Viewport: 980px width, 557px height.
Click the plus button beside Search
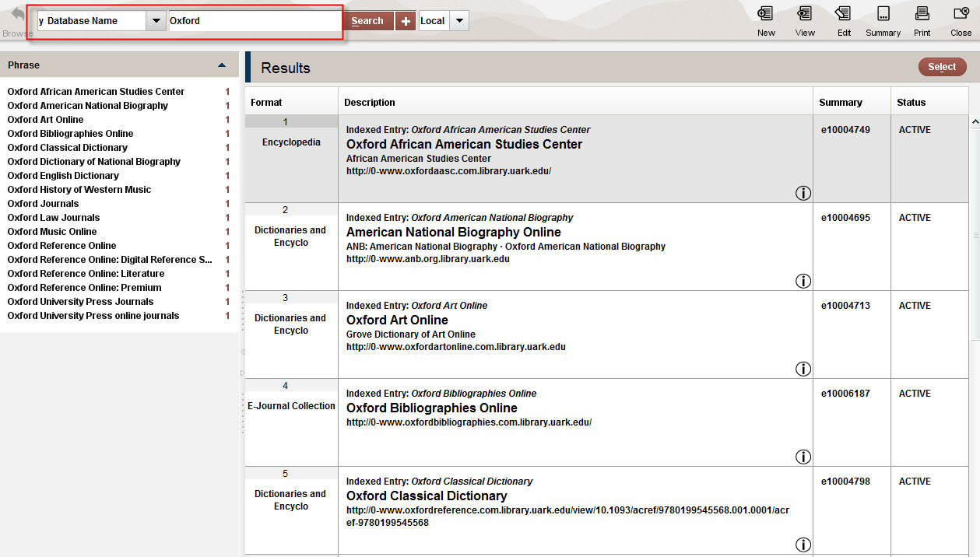pyautogui.click(x=406, y=21)
